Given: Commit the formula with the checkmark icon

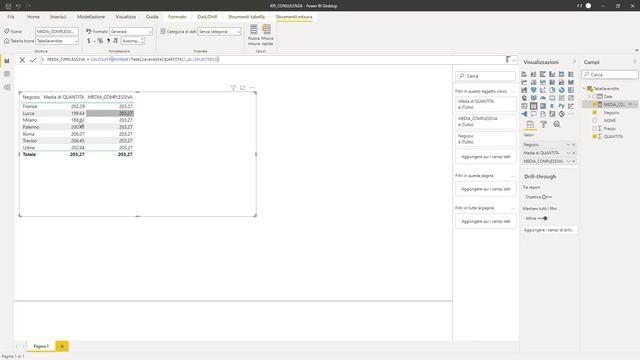Looking at the screenshot, I should point(33,60).
